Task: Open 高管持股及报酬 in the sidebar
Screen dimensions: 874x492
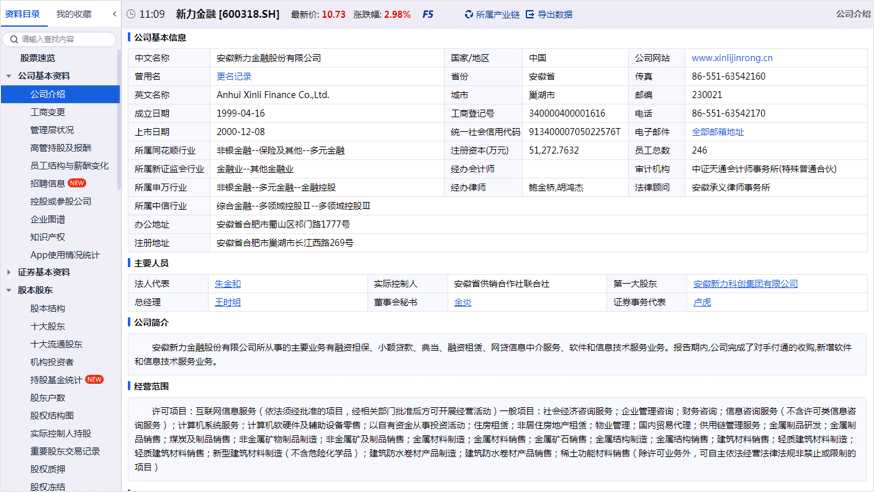Action: click(x=61, y=148)
